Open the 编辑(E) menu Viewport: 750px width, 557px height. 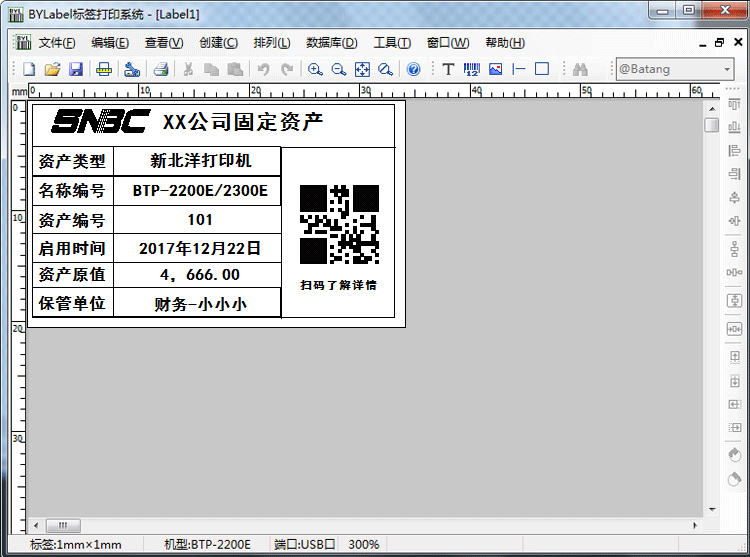click(110, 43)
